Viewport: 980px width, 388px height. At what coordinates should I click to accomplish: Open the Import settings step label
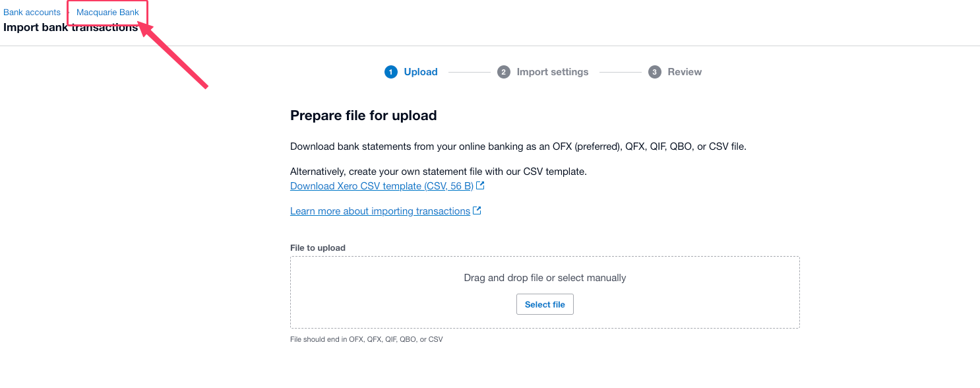[x=553, y=72]
